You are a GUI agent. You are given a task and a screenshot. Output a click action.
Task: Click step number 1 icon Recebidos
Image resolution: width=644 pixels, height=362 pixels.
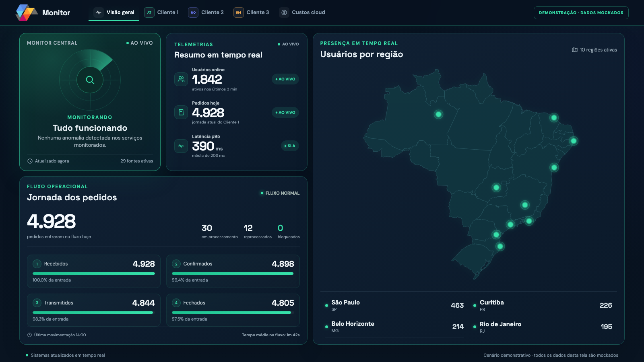click(37, 264)
